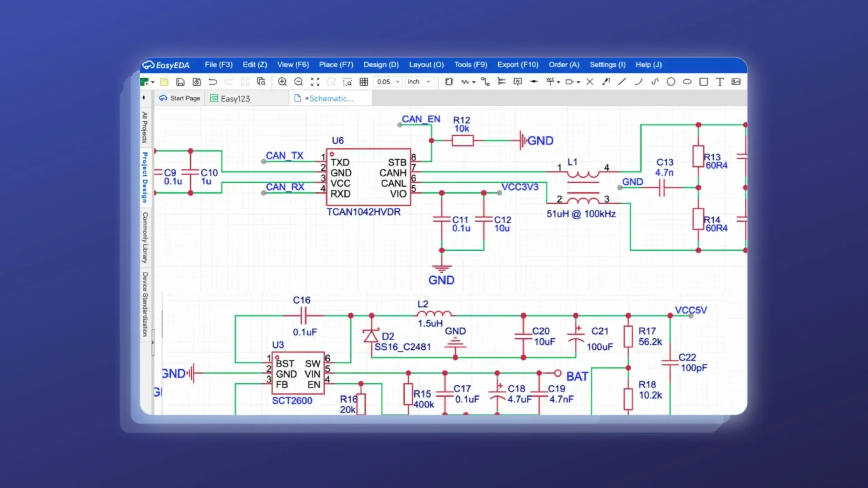
Task: Click the place component chip icon
Action: point(449,82)
